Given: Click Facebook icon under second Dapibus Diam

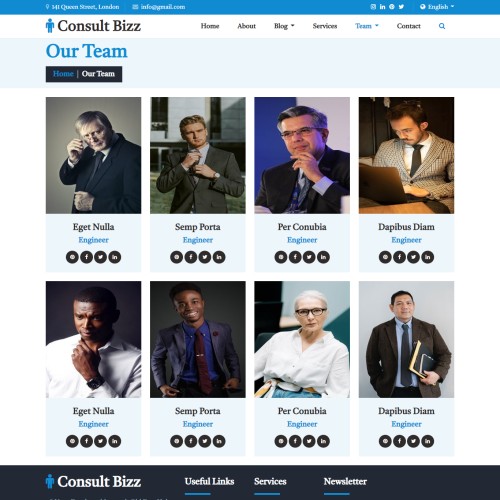Looking at the screenshot, I should pos(399,441).
